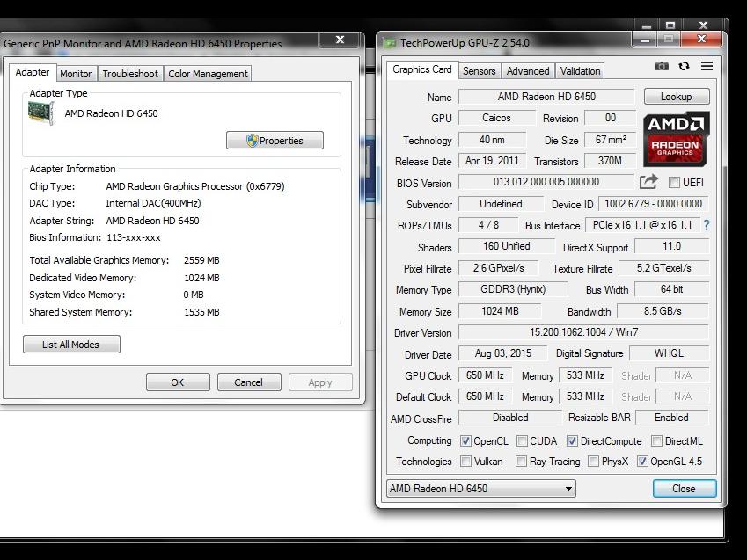Screen dimensions: 747x560
Task: Select the Adapter tab
Action: 33,72
